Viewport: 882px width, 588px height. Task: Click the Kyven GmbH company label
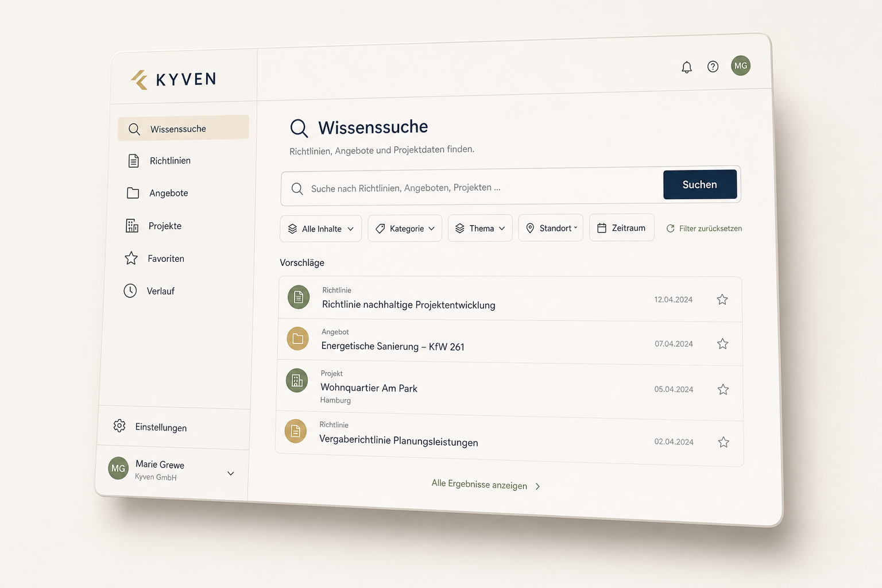pos(156,477)
